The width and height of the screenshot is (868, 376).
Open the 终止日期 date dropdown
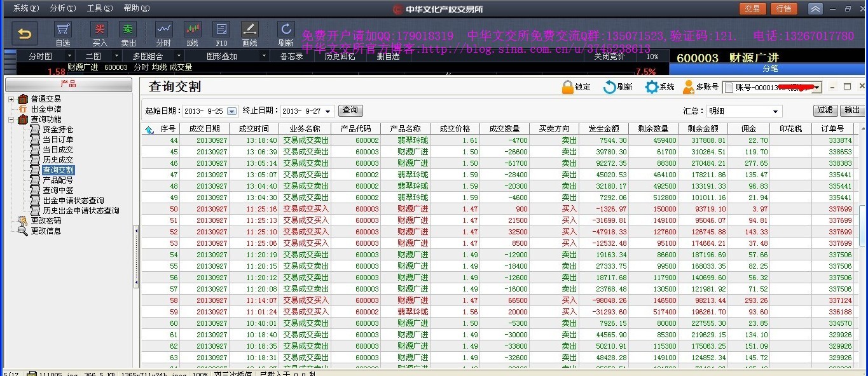[328, 111]
